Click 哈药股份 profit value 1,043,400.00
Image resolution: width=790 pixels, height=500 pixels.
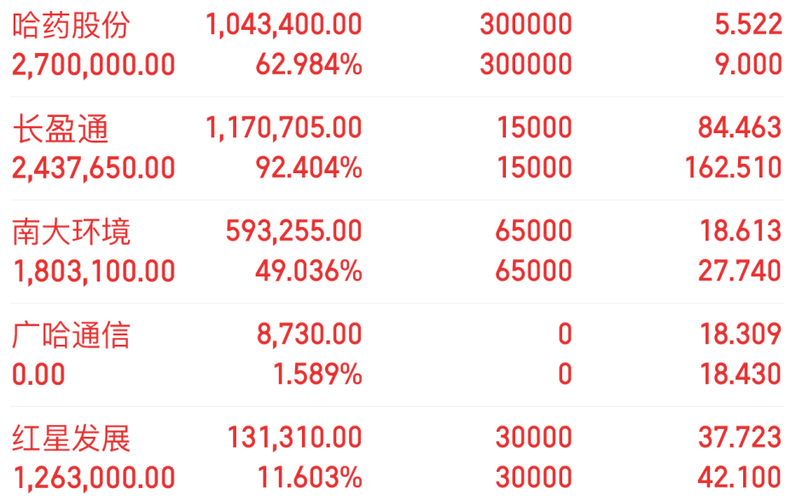(284, 25)
